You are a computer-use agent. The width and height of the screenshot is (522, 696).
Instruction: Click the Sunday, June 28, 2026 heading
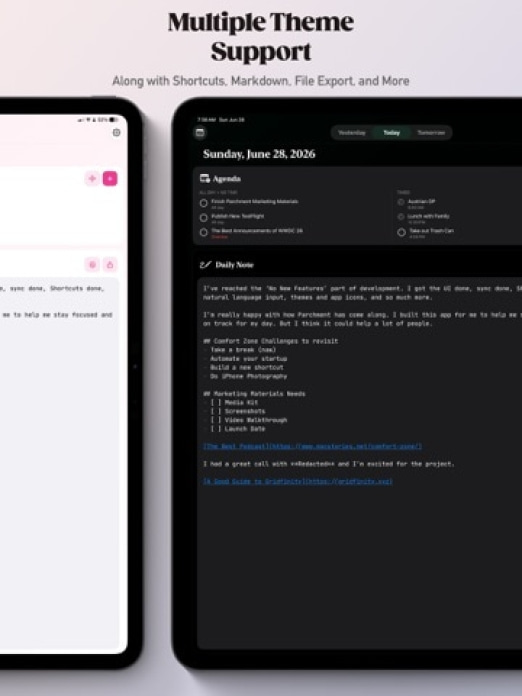(259, 154)
